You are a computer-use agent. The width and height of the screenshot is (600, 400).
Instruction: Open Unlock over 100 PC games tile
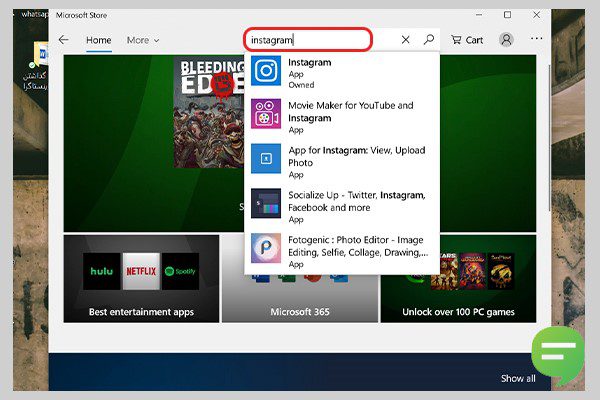point(458,279)
